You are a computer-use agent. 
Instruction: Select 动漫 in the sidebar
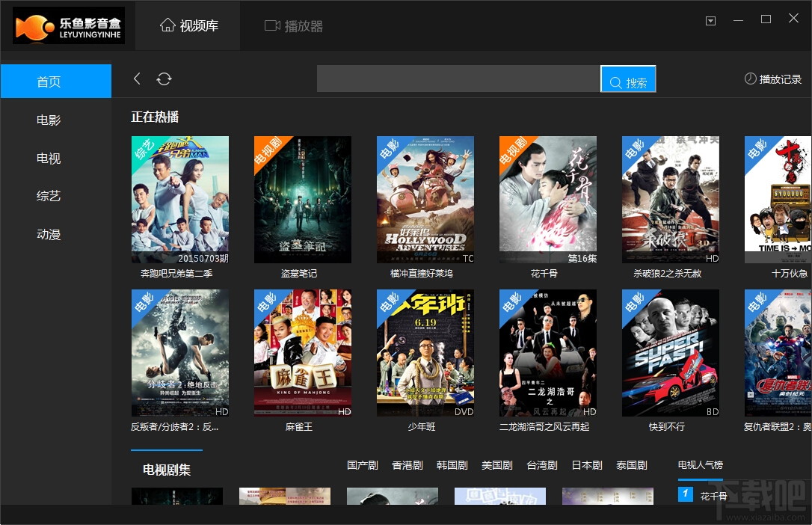click(x=49, y=235)
